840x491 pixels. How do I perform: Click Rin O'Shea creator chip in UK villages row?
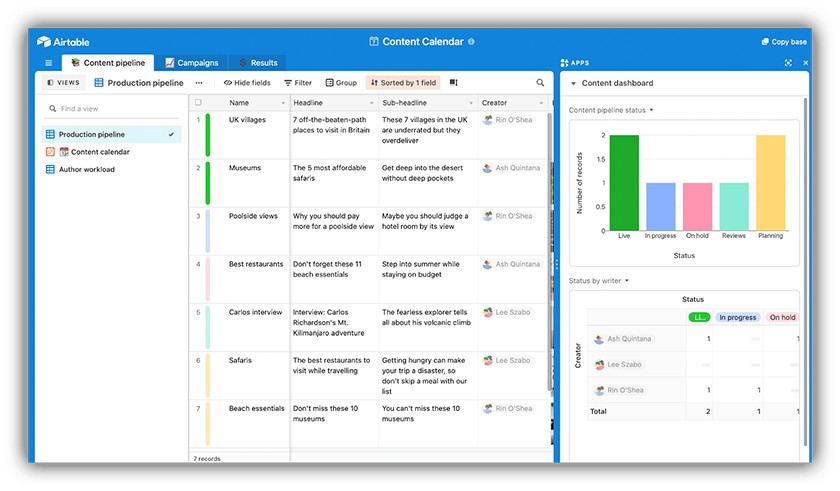click(x=508, y=120)
